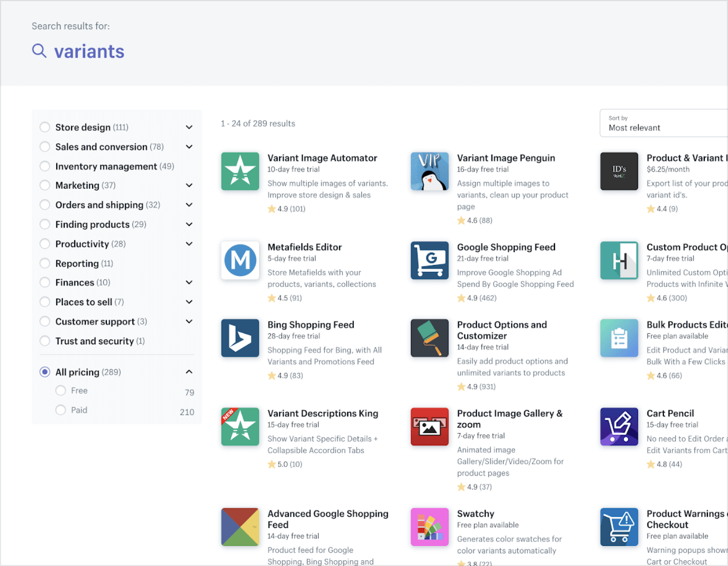Image resolution: width=728 pixels, height=566 pixels.
Task: Select Trust and security filter
Action: tap(45, 341)
